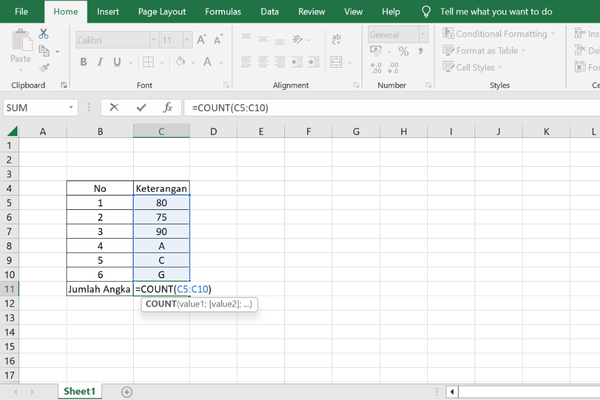Click the Accounting Number Format icon
Viewport: 600px width, 400px height.
tap(376, 51)
